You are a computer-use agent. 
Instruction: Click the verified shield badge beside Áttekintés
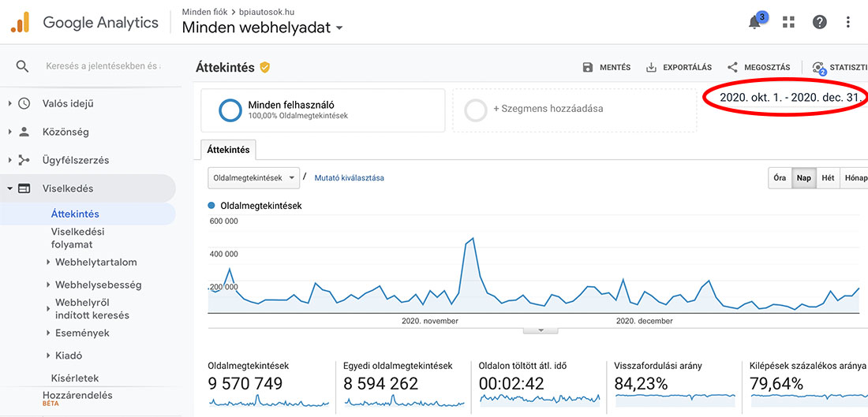coord(264,68)
